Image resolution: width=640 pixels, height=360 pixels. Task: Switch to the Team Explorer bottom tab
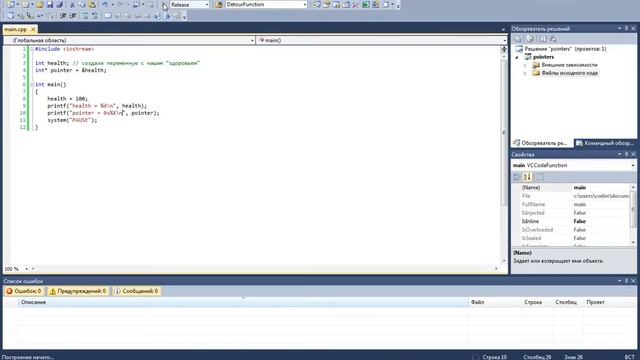tap(605, 143)
